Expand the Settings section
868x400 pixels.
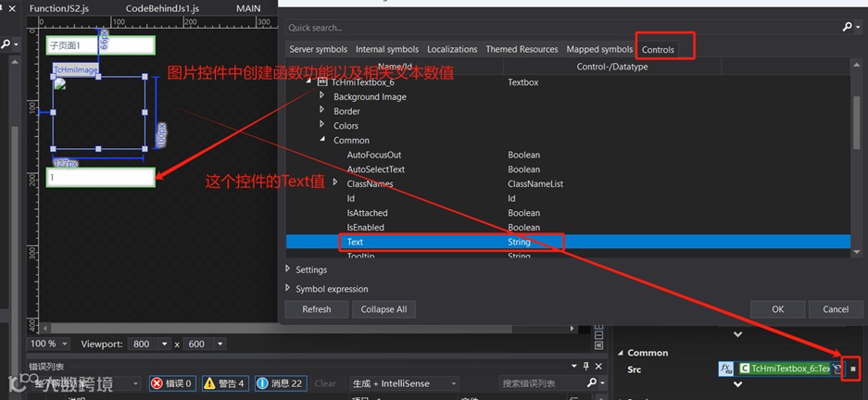[287, 269]
